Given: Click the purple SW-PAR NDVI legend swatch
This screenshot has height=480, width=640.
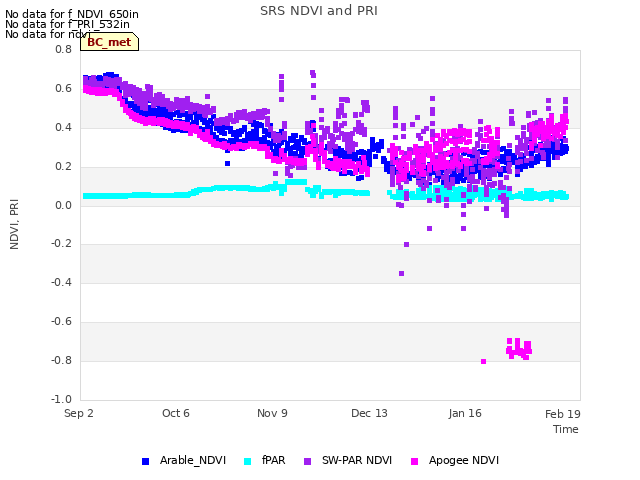Looking at the screenshot, I should 307,461.
